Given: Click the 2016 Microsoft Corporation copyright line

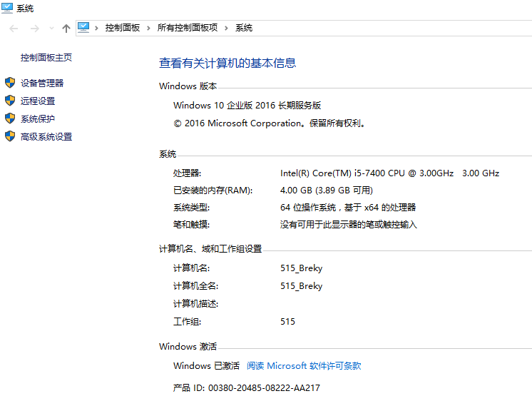Looking at the screenshot, I should (270, 123).
